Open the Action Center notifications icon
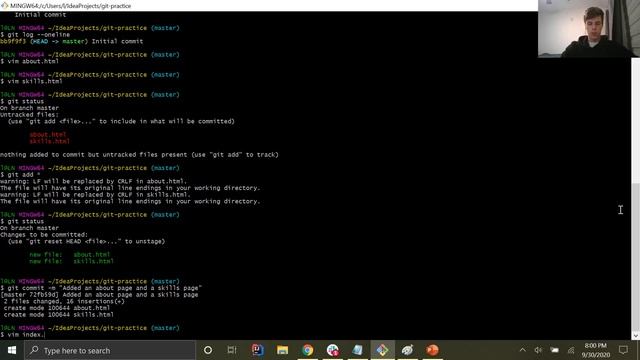This screenshot has width=640, height=360. (623, 350)
